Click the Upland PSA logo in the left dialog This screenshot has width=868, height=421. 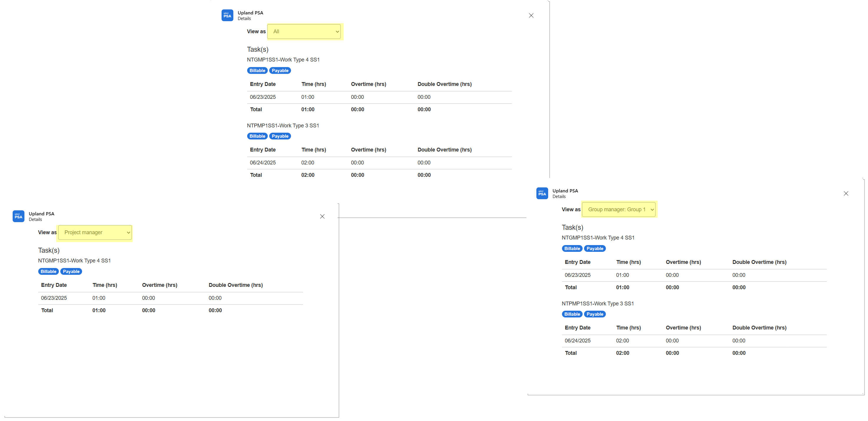coord(19,216)
